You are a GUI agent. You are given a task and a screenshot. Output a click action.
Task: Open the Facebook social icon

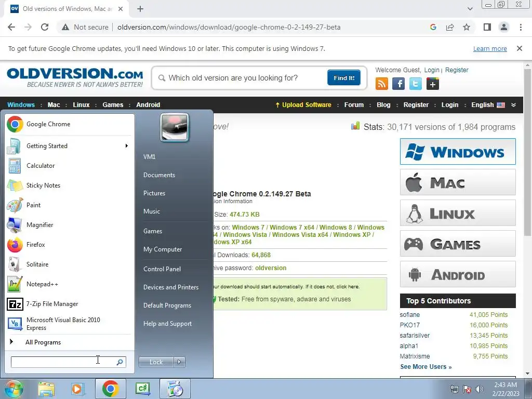click(x=398, y=84)
